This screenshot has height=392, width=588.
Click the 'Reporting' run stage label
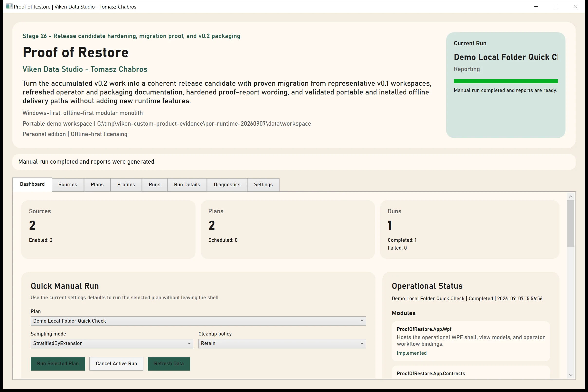pyautogui.click(x=467, y=69)
